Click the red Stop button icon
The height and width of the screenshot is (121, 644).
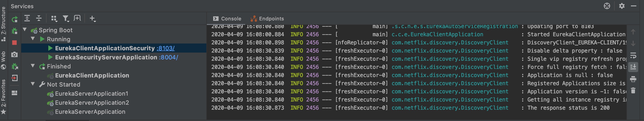tap(14, 43)
